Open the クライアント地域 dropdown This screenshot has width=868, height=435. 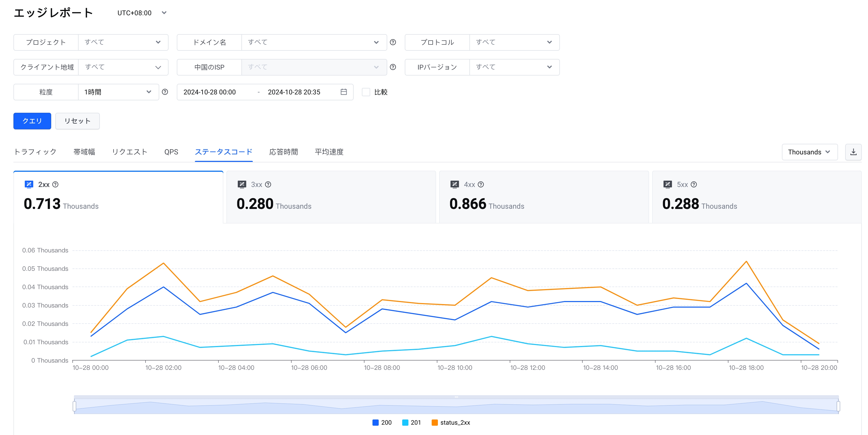click(x=123, y=67)
